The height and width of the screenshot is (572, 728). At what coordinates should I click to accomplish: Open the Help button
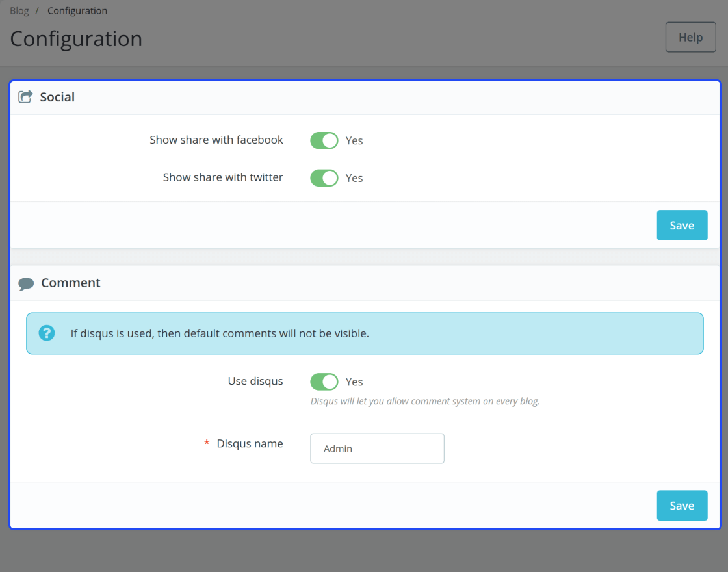click(x=691, y=37)
